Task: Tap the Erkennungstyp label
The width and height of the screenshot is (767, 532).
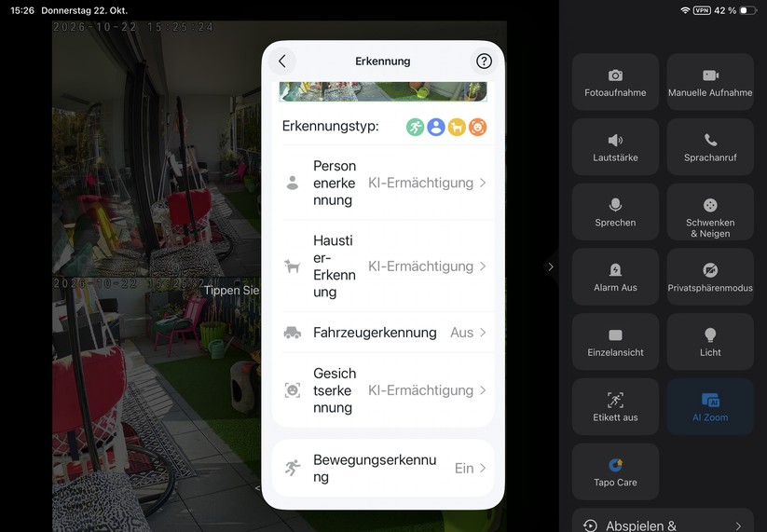Action: pyautogui.click(x=330, y=126)
